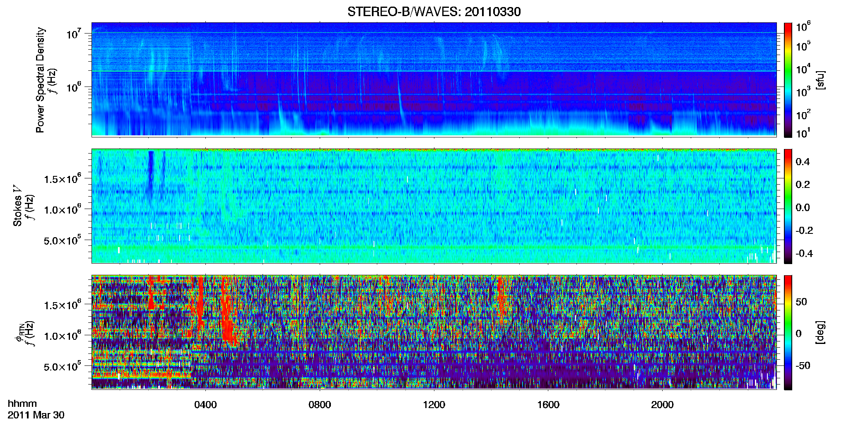Click the Power Spectral Density axis label
The height and width of the screenshot is (447, 868).
(x=40, y=80)
